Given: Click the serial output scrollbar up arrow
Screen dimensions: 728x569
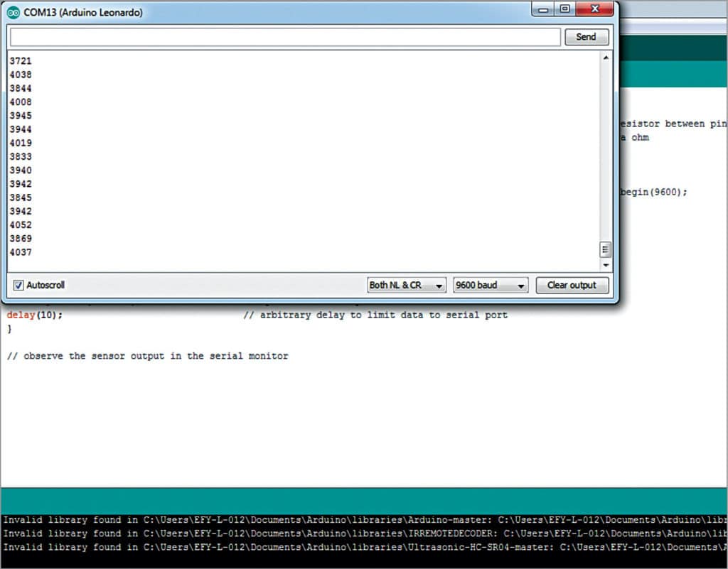Looking at the screenshot, I should [x=606, y=58].
